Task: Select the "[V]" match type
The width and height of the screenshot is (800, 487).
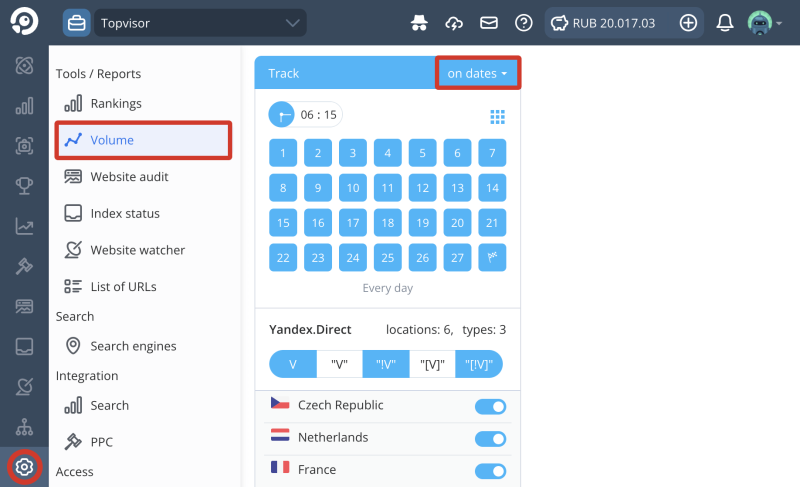Action: 432,364
